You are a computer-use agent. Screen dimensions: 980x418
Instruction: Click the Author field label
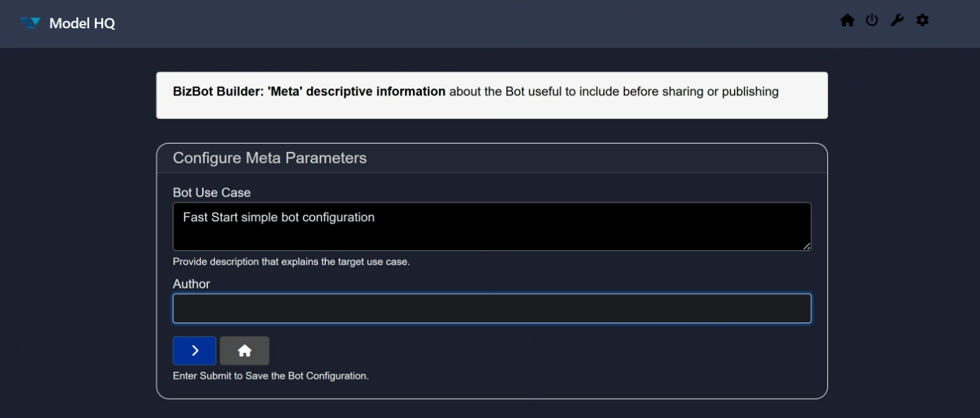click(x=191, y=284)
